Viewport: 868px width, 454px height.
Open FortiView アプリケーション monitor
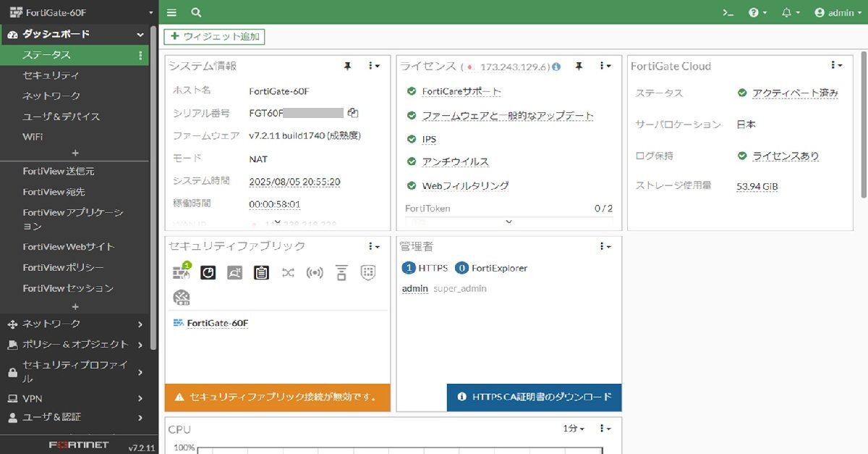pyautogui.click(x=75, y=219)
